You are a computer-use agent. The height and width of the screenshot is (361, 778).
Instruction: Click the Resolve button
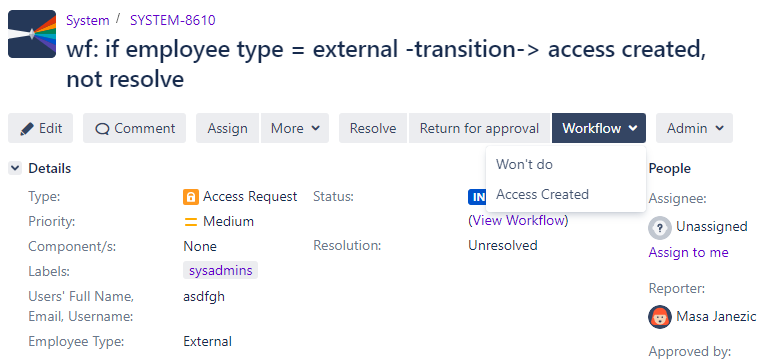click(373, 128)
